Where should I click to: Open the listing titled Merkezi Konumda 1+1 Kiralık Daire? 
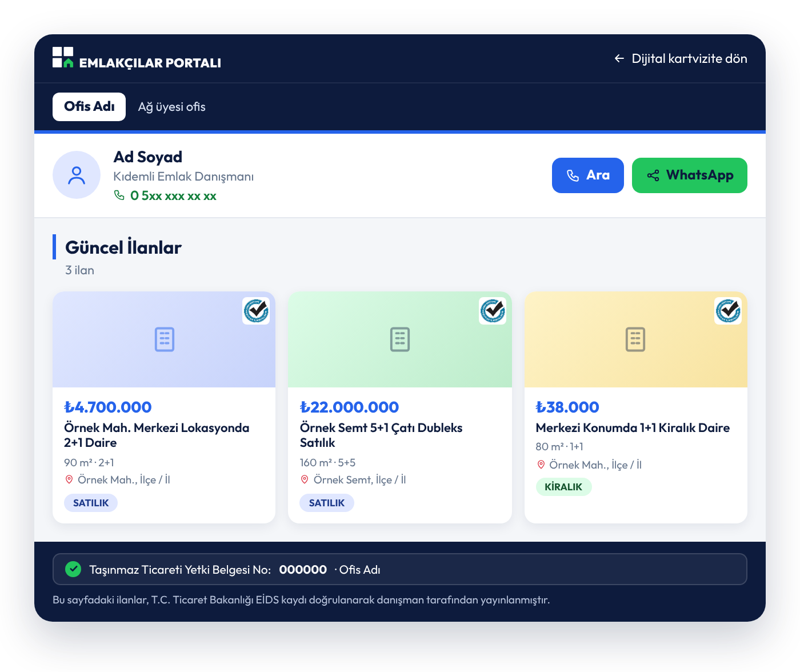pyautogui.click(x=633, y=427)
